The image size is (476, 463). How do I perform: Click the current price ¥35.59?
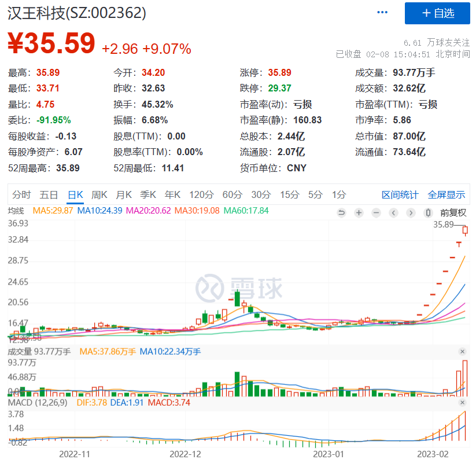(x=51, y=43)
